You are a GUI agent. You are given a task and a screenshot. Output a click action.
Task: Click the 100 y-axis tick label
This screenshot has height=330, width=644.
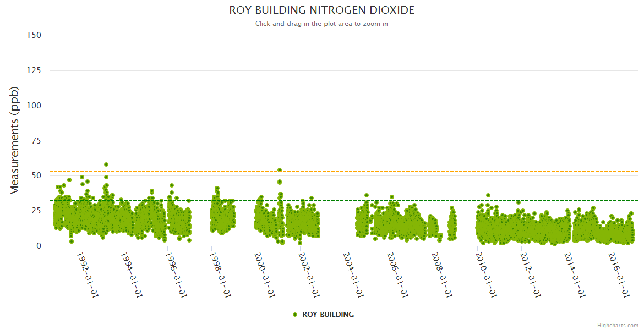(34, 106)
